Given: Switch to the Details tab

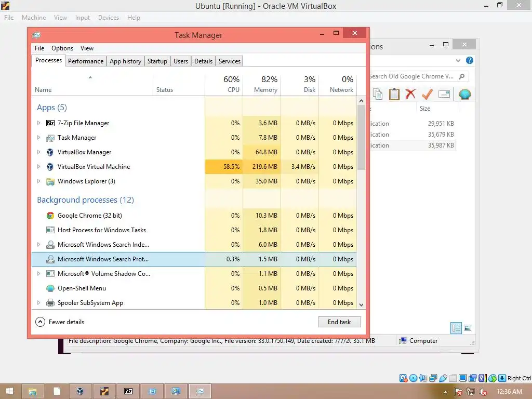Looking at the screenshot, I should 203,61.
